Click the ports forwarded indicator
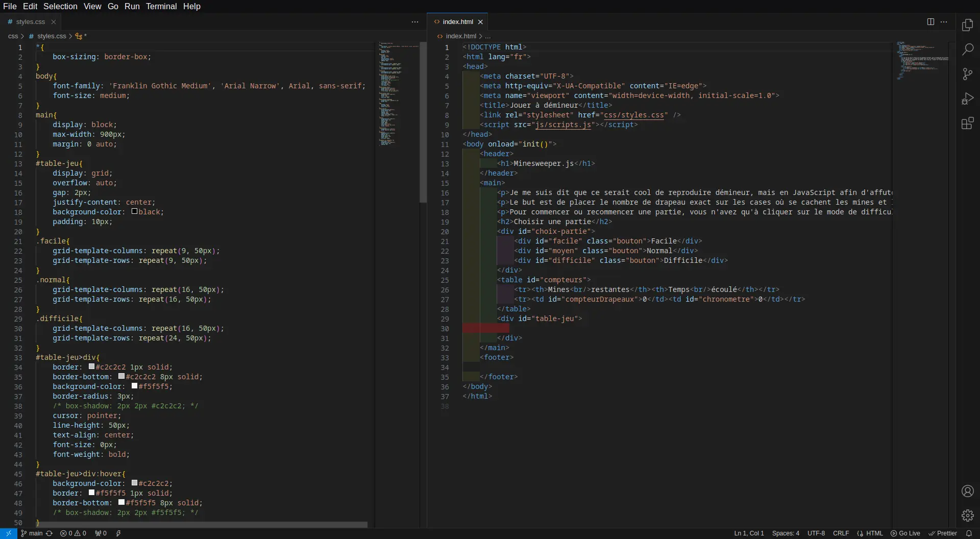The image size is (980, 539). (101, 533)
